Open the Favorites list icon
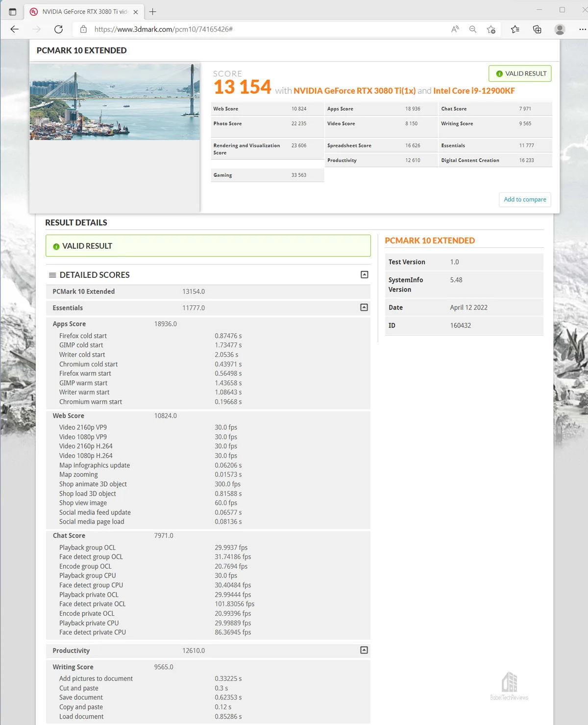The image size is (588, 725). click(x=515, y=29)
